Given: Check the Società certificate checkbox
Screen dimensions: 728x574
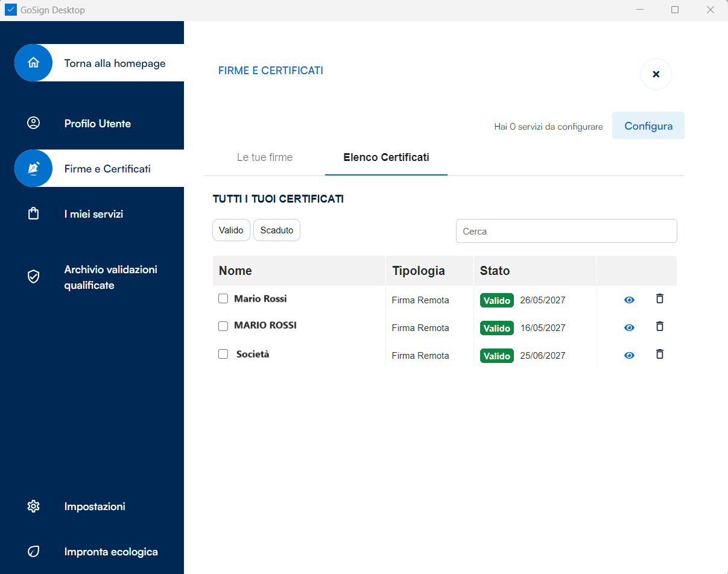Looking at the screenshot, I should pyautogui.click(x=223, y=354).
